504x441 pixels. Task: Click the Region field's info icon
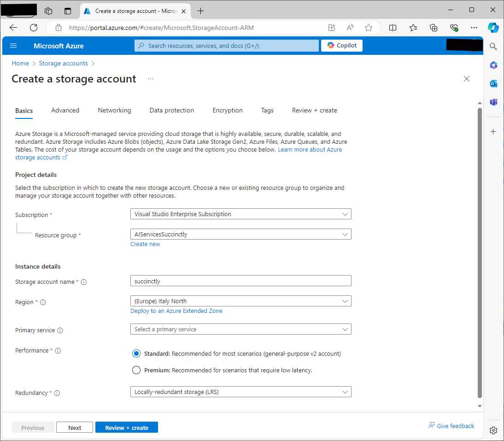pyautogui.click(x=43, y=302)
